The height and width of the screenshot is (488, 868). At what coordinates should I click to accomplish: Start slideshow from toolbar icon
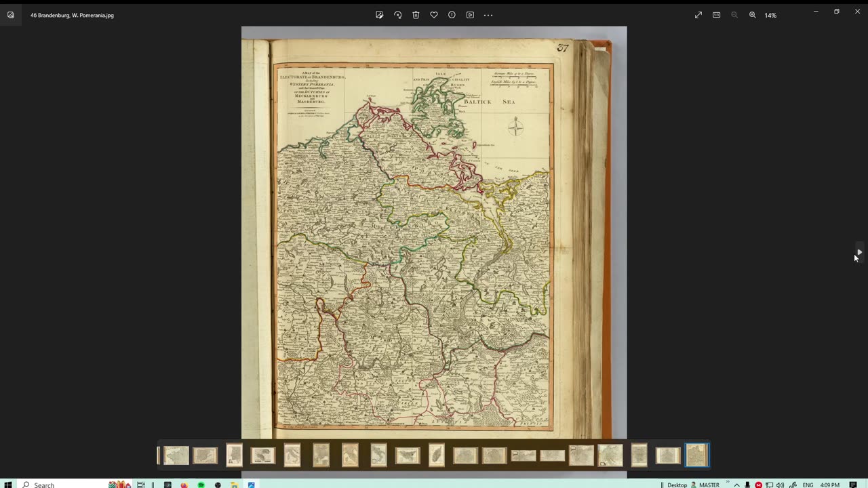[x=470, y=15]
